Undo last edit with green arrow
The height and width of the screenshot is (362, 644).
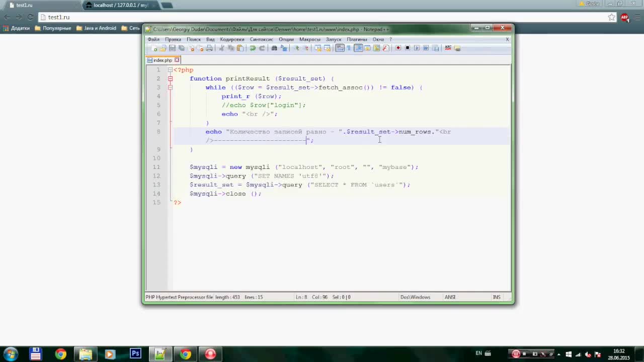click(253, 48)
